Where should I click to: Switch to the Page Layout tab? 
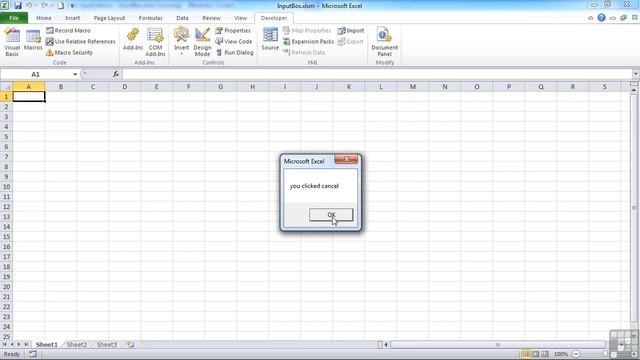point(109,18)
